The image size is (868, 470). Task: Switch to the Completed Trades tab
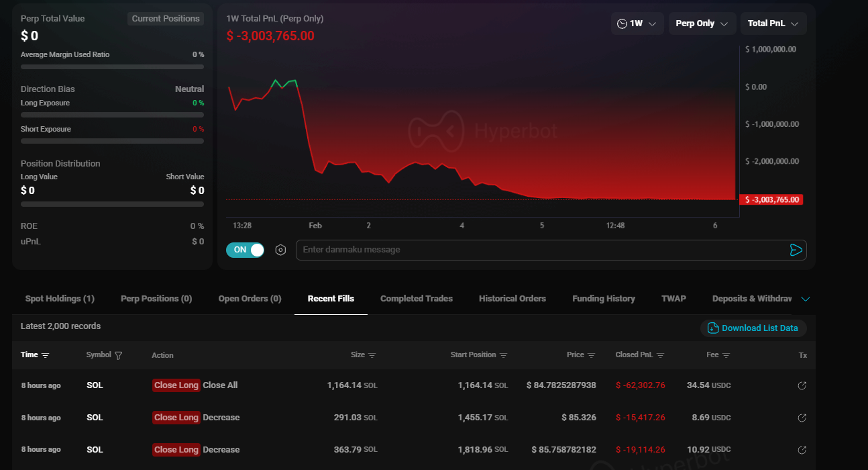[416, 299]
